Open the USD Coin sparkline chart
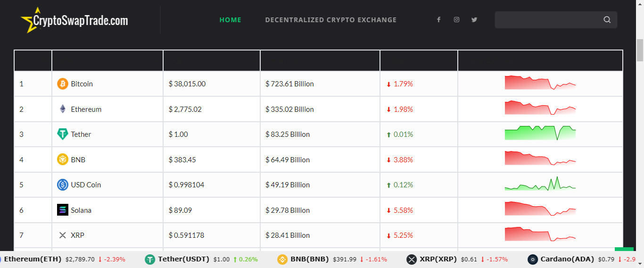 coord(540,183)
